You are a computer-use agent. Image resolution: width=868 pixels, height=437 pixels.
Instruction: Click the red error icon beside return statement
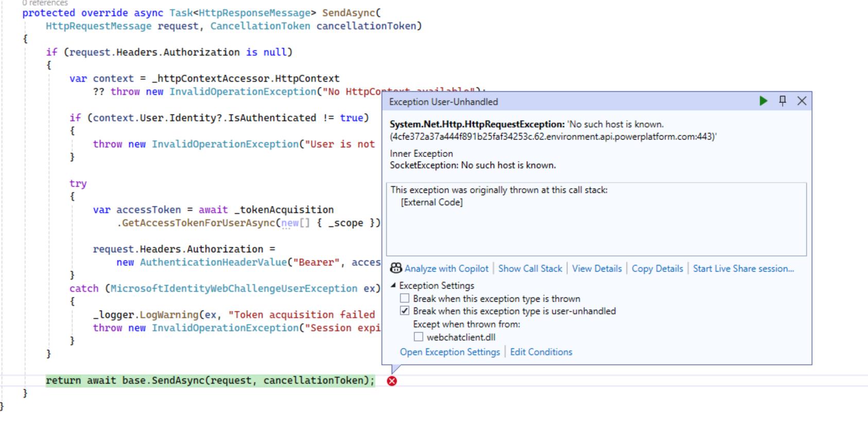[x=392, y=381]
